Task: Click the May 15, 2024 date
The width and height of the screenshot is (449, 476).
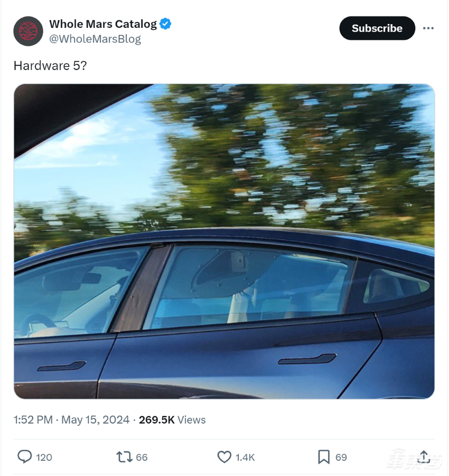Action: pyautogui.click(x=96, y=420)
